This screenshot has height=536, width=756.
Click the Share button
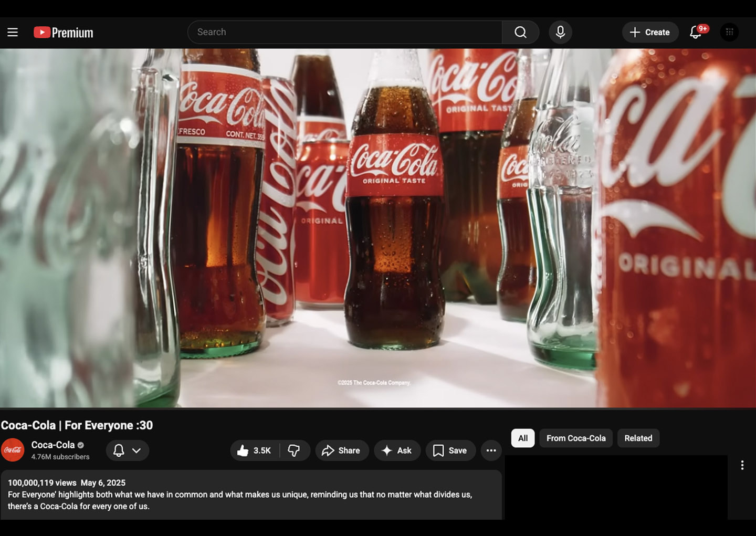[x=341, y=450]
